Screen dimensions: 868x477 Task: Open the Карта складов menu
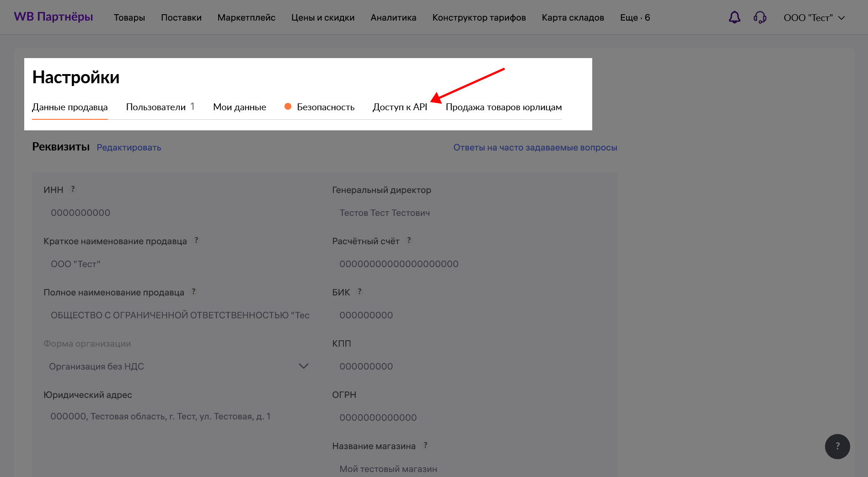(573, 18)
